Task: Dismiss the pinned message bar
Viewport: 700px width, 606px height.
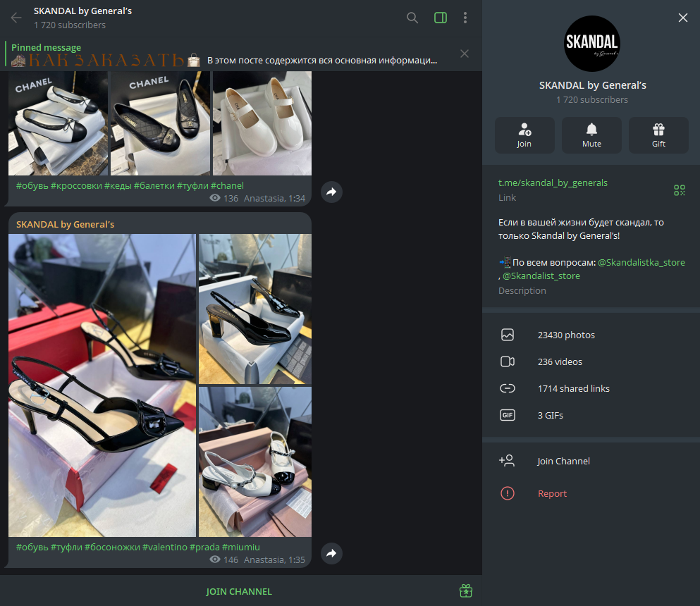Action: [464, 54]
